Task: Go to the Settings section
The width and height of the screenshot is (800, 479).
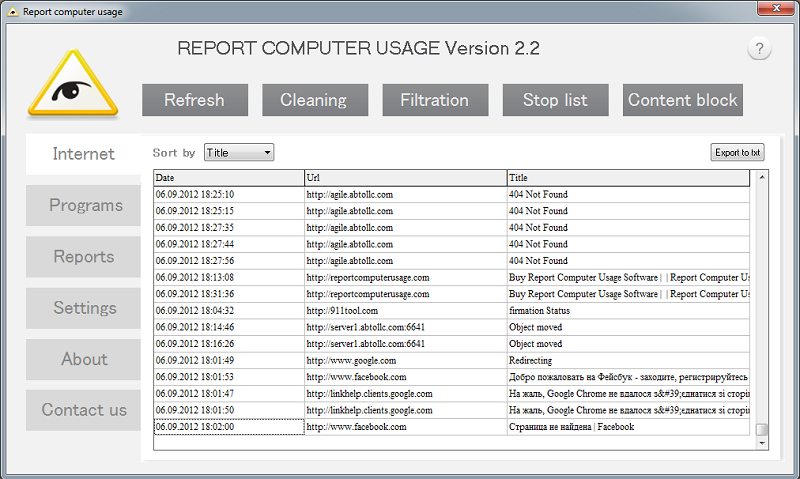Action: coord(84,308)
